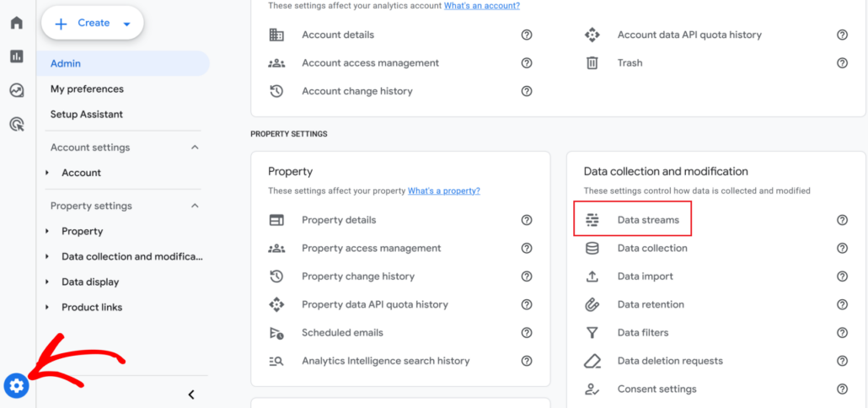Image resolution: width=868 pixels, height=408 pixels.
Task: Click the Data import upload icon
Action: (x=592, y=276)
